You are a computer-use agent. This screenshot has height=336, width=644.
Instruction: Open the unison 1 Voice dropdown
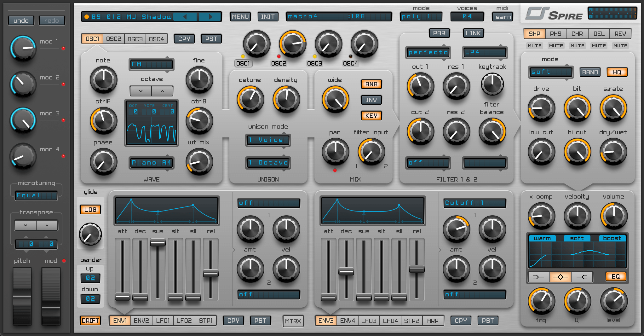click(268, 140)
